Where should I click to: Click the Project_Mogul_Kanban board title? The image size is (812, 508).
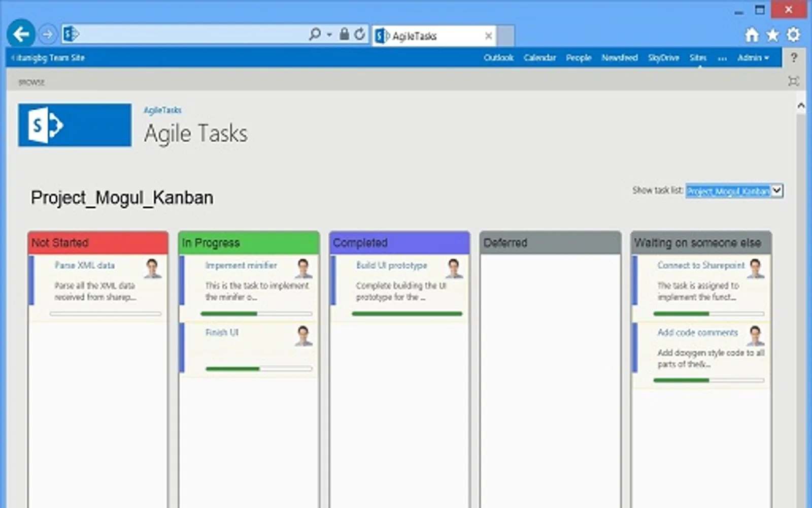click(122, 198)
